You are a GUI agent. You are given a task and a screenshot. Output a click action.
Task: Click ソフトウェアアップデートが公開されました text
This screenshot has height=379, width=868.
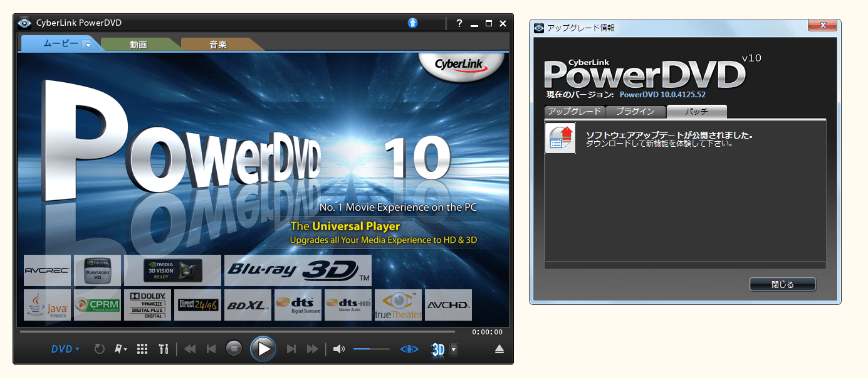(x=668, y=135)
